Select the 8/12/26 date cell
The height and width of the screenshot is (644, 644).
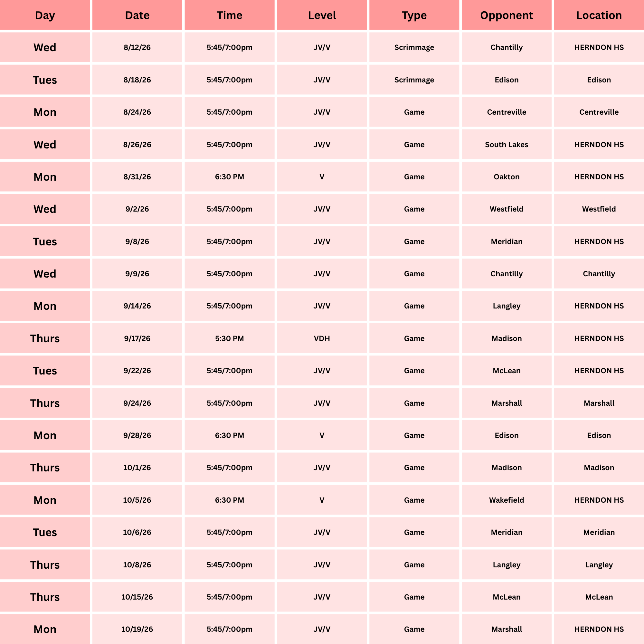point(137,47)
